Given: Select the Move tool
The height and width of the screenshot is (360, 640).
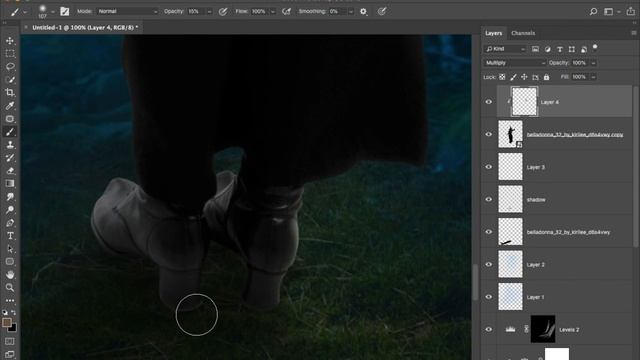Looking at the screenshot, I should pyautogui.click(x=10, y=41).
